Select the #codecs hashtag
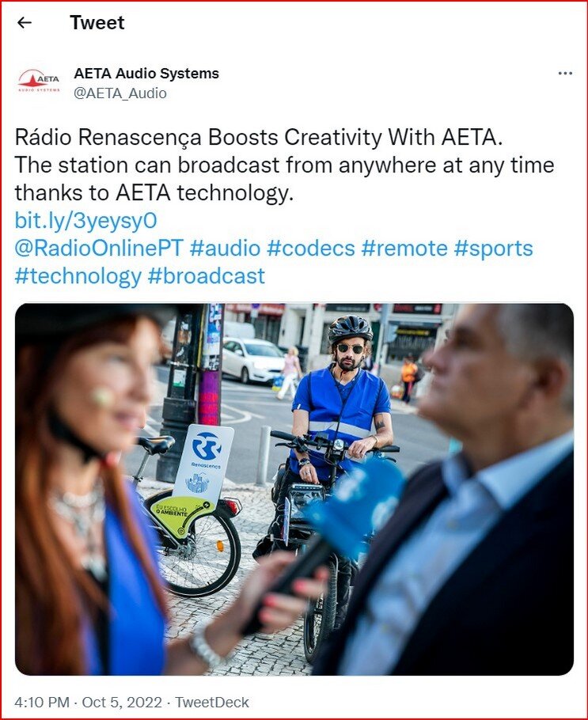 [x=311, y=248]
